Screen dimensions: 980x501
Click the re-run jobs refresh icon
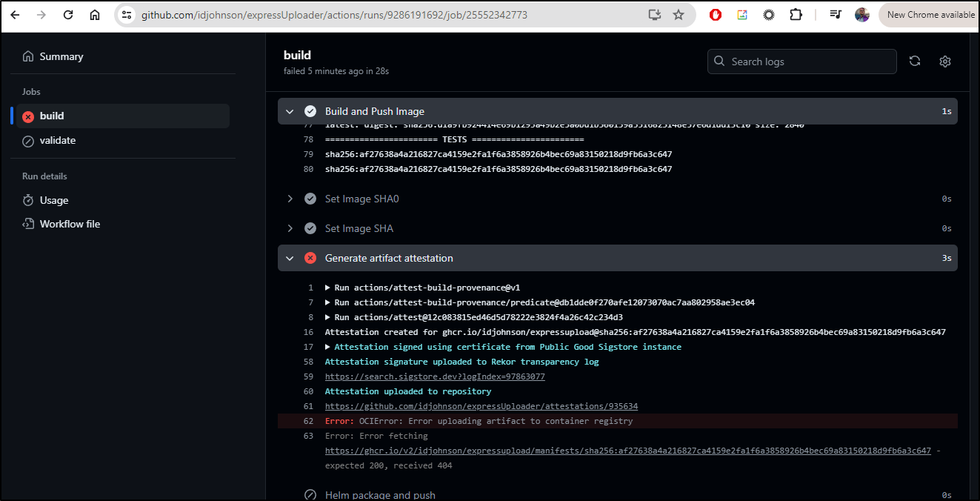pos(915,62)
